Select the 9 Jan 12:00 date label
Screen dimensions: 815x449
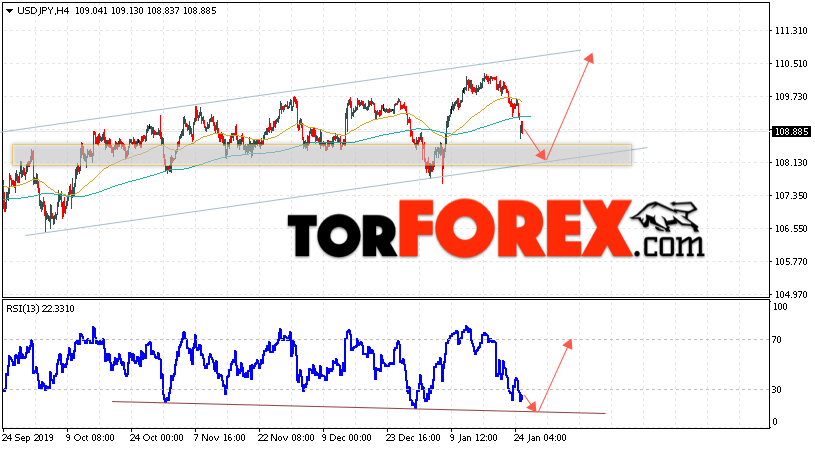[x=474, y=438]
